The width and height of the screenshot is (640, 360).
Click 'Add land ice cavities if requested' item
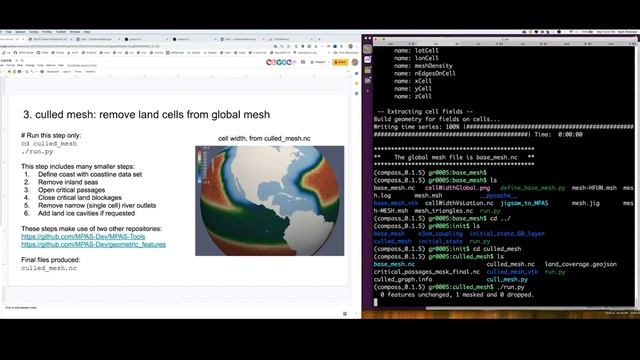[x=86, y=213]
